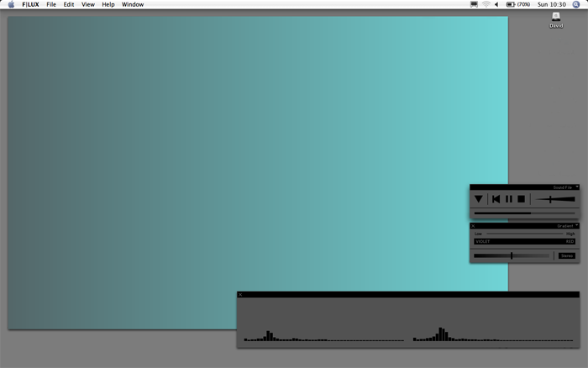Click the skip-to-start playback button
Viewport: 588px width, 368px height.
(x=496, y=199)
